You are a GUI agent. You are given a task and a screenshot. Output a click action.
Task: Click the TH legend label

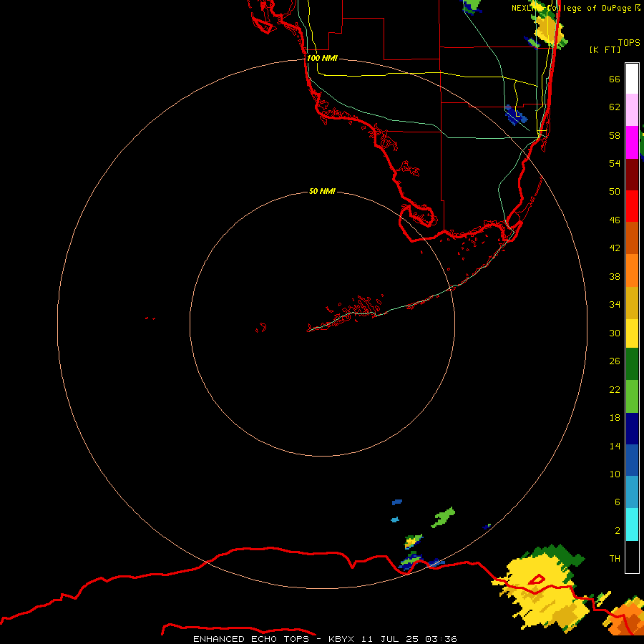pos(615,559)
